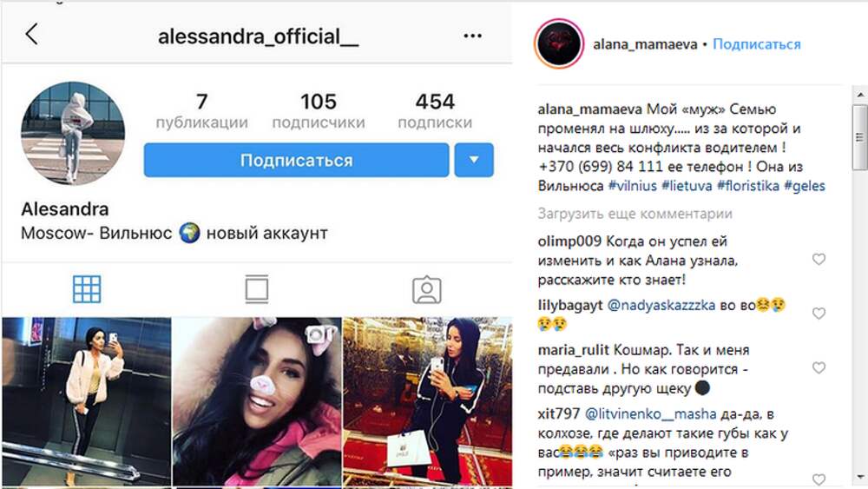Switch to the grid view tab
This screenshot has height=489, width=868.
[x=87, y=289]
